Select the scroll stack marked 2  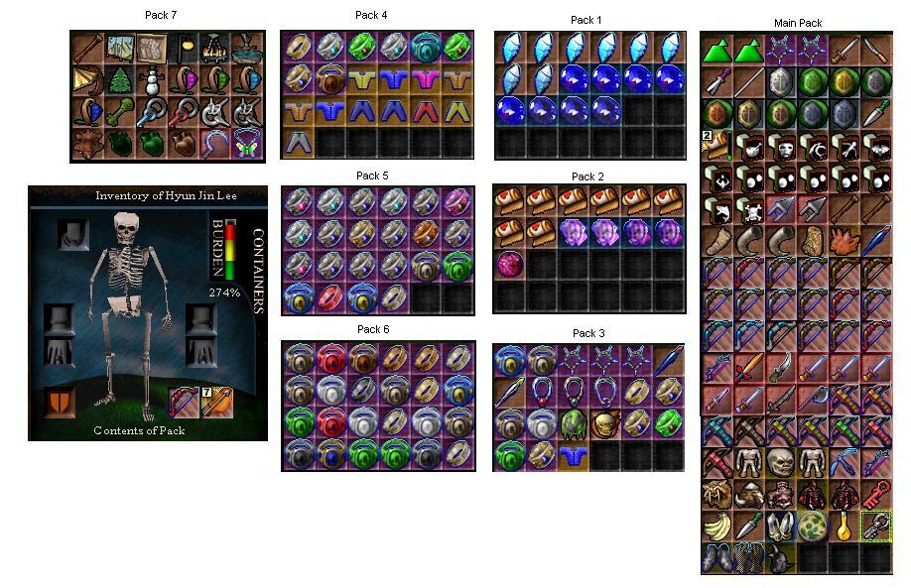tap(716, 147)
